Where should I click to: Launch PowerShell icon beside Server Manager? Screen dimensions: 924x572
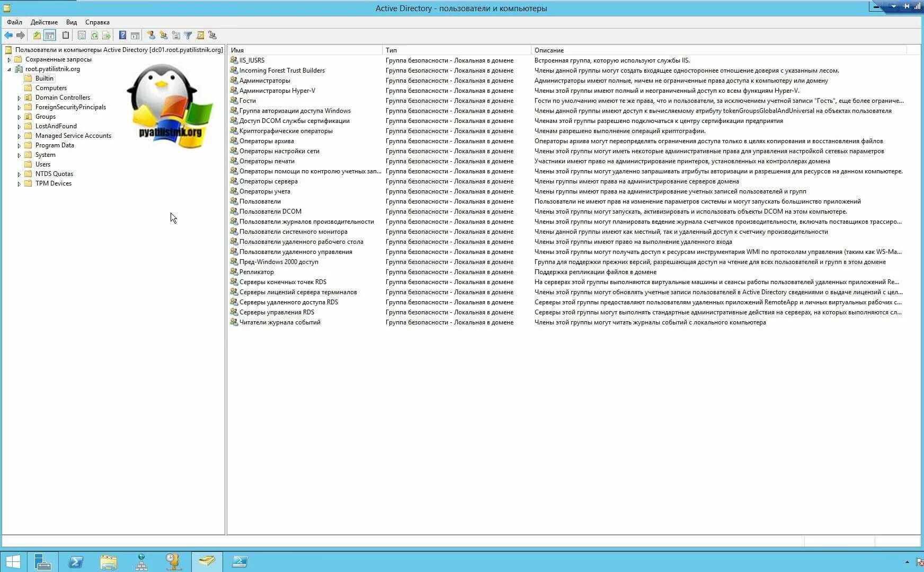tap(76, 562)
